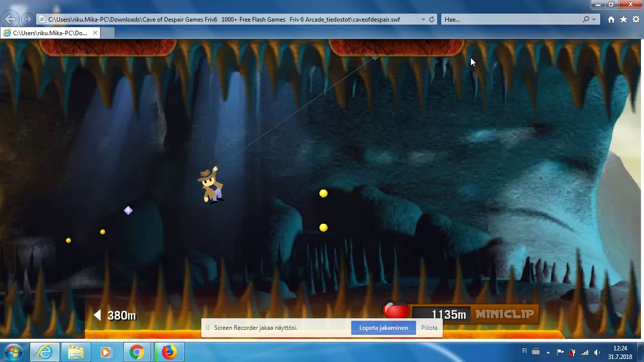Click the Miniclip logo
Viewport: 644px width, 362px height.
[x=505, y=314]
